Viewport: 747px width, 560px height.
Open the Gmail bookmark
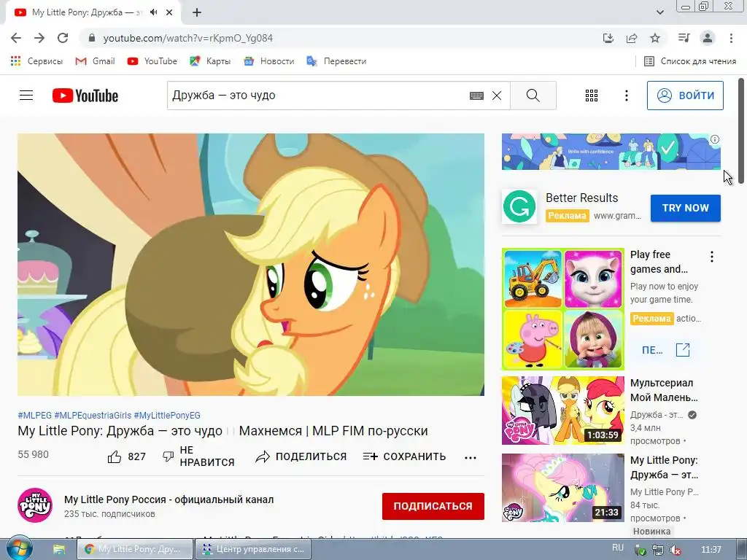96,61
